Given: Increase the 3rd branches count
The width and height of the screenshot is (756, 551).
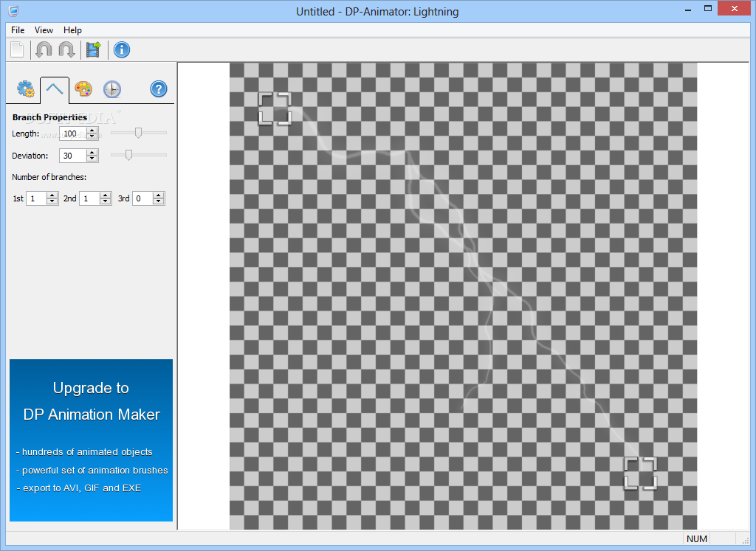Looking at the screenshot, I should click(x=158, y=195).
